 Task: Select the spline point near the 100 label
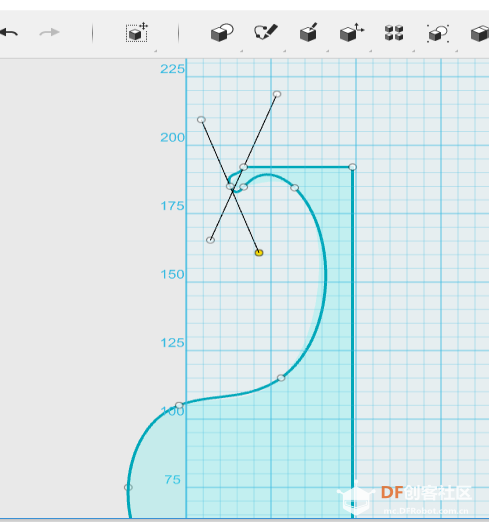179,405
